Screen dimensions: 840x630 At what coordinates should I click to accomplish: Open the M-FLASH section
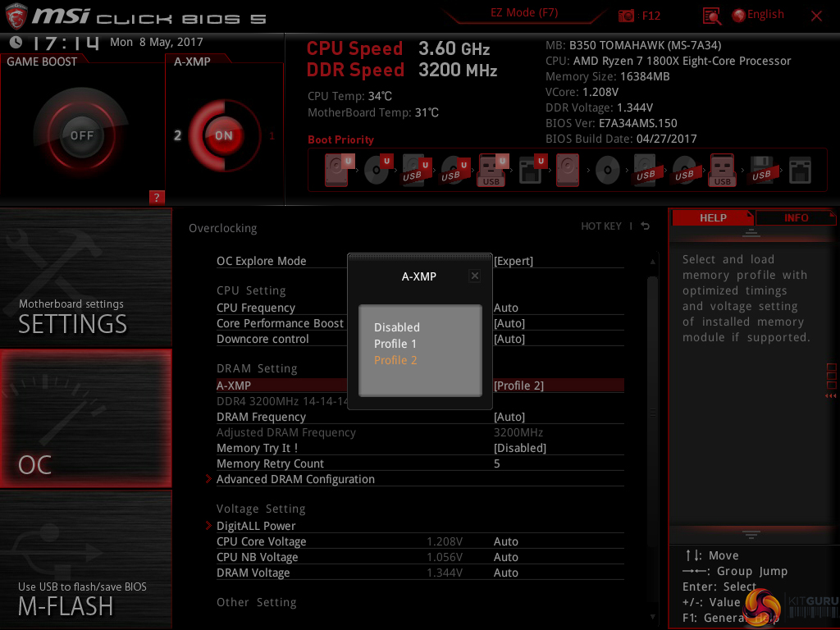tap(85, 559)
